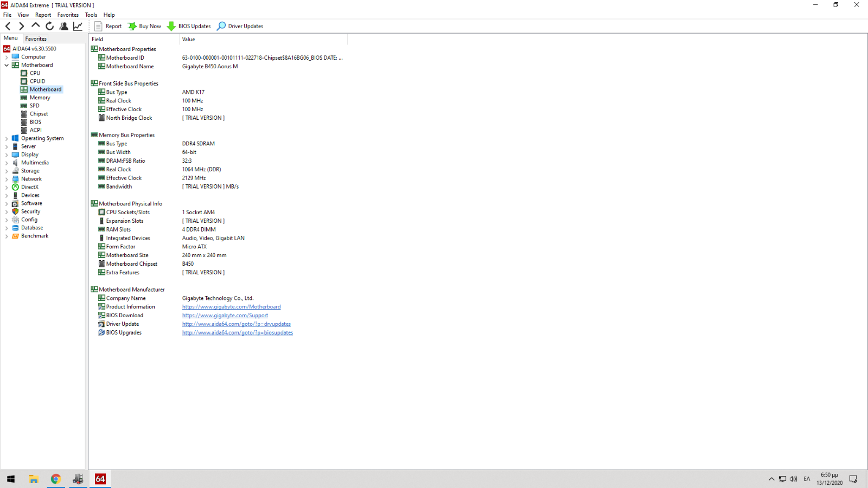Viewport: 868px width, 488px height.
Task: Open the gigabyte.com/Motherboard product link
Action: [x=232, y=307]
